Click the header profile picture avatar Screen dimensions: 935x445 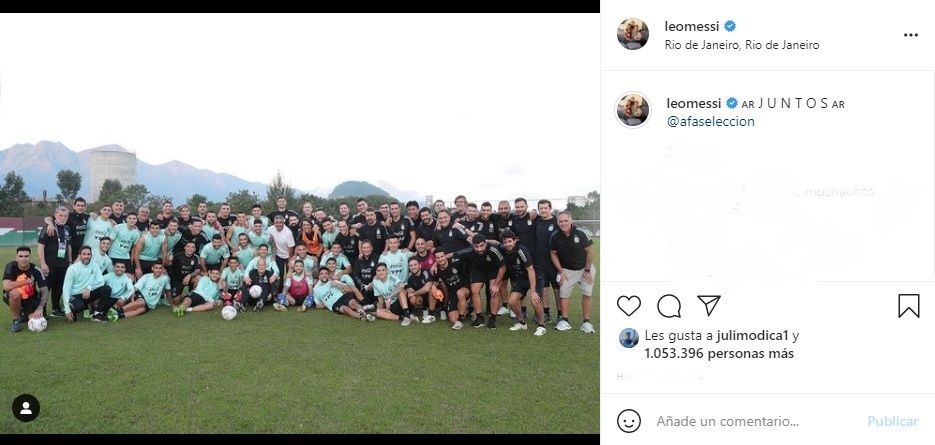[633, 34]
